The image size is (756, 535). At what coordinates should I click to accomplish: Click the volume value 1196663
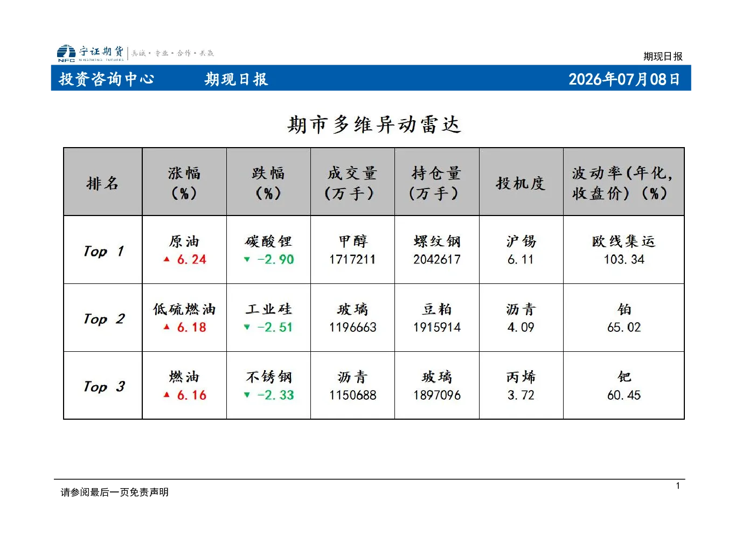click(352, 327)
